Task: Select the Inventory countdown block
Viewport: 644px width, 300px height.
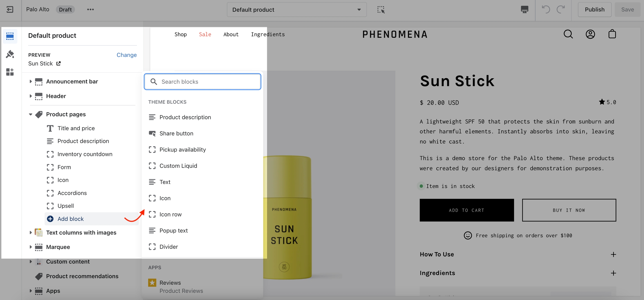Action: point(85,154)
